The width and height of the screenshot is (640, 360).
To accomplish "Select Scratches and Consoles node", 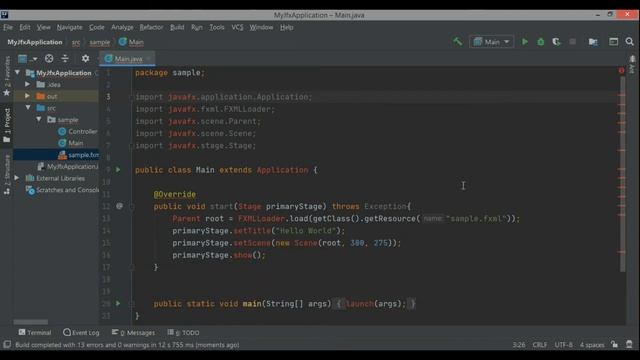I will [62, 190].
